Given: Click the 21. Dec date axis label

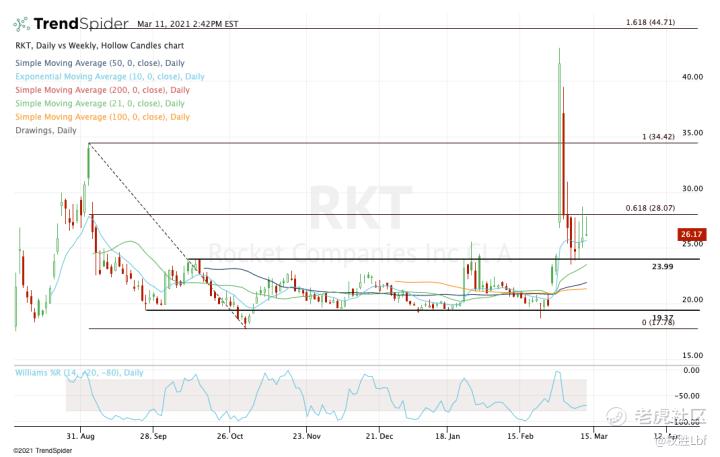Looking at the screenshot, I should 379,436.
